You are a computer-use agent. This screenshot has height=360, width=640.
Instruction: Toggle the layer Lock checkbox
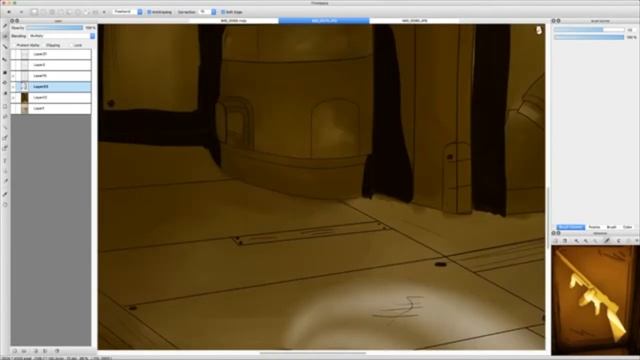point(71,45)
